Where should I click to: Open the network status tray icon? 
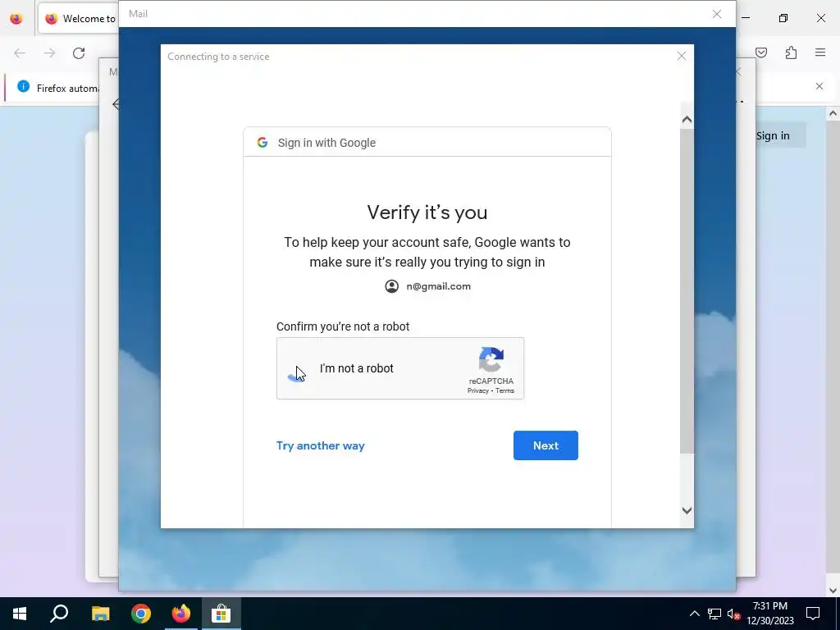714,614
